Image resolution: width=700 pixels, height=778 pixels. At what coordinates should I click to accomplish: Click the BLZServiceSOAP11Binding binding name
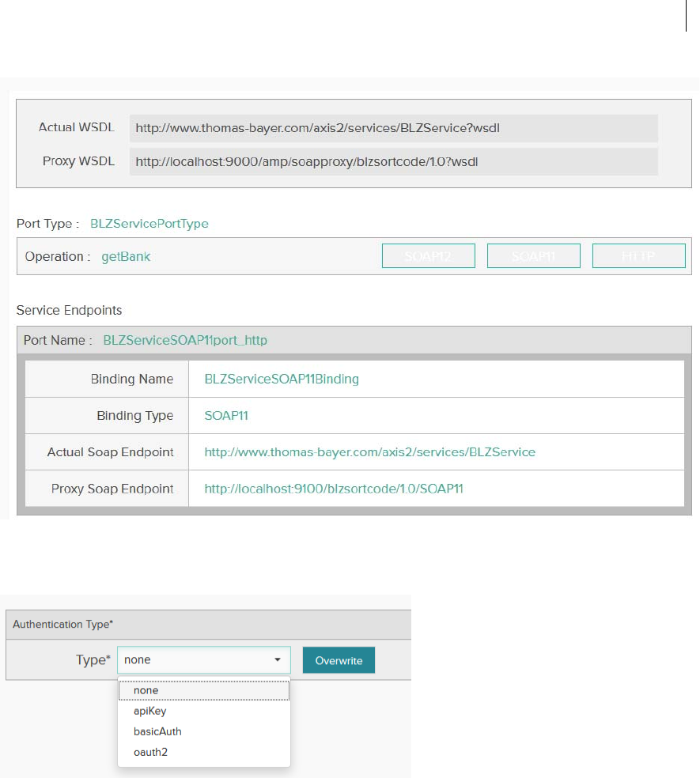pos(282,380)
